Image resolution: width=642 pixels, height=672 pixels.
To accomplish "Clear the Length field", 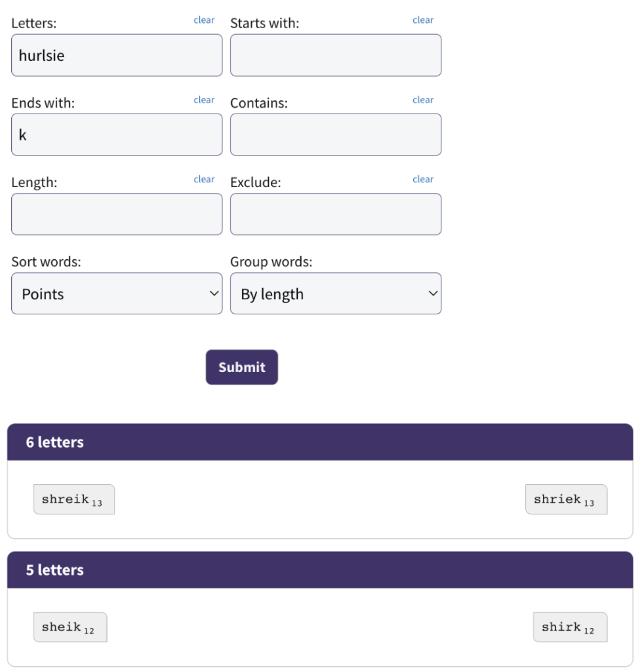I will point(204,179).
